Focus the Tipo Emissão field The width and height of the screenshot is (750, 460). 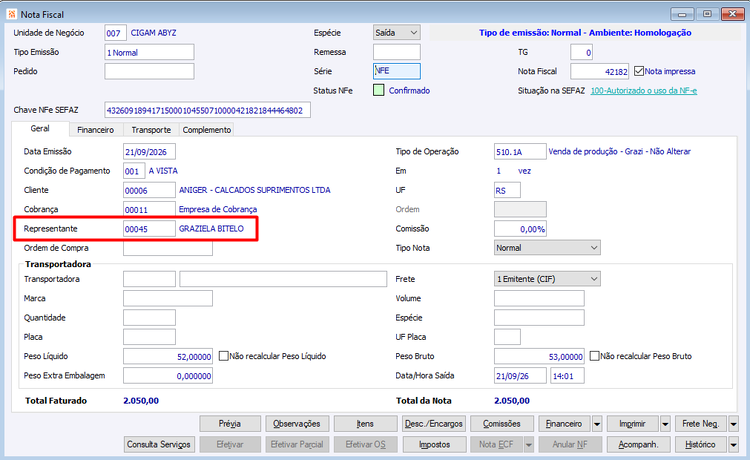click(149, 52)
